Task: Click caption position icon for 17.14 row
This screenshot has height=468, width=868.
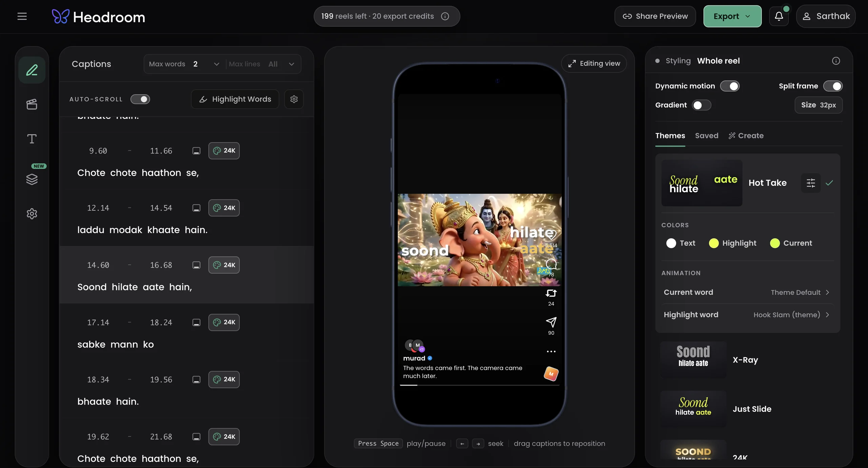Action: coord(196,323)
